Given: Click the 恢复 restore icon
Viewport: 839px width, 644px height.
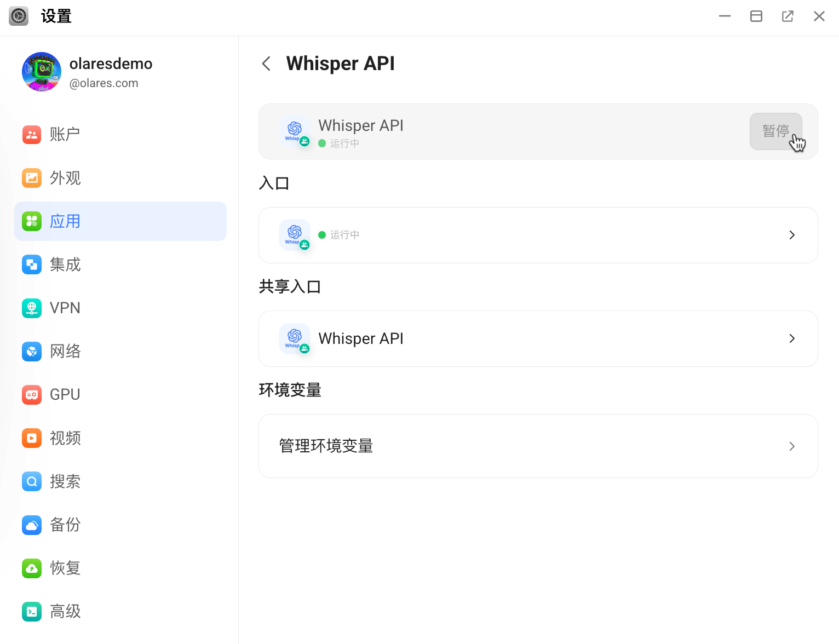Looking at the screenshot, I should (32, 568).
